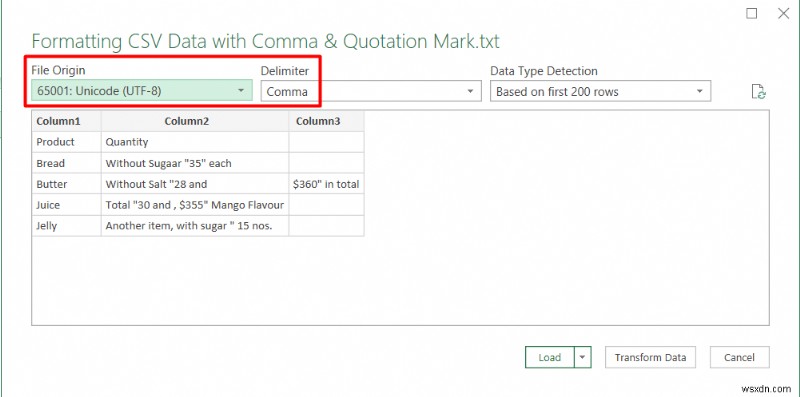Viewport: 800px width, 397px height.
Task: Click the Quantity cell
Action: [x=195, y=142]
